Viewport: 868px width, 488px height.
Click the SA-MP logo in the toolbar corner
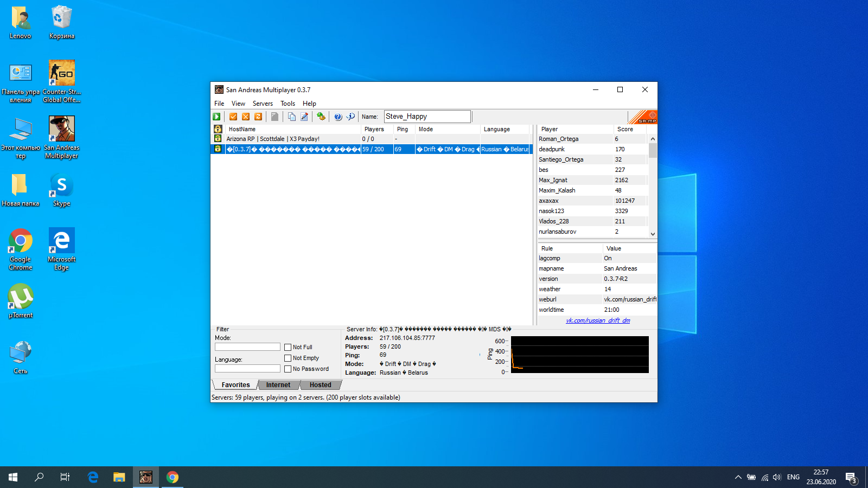(x=643, y=117)
